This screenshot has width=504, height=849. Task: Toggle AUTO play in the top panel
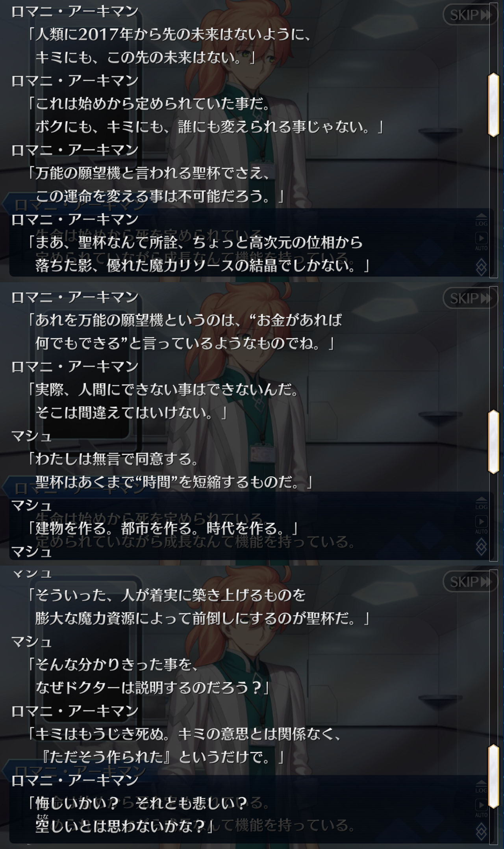coord(481,241)
